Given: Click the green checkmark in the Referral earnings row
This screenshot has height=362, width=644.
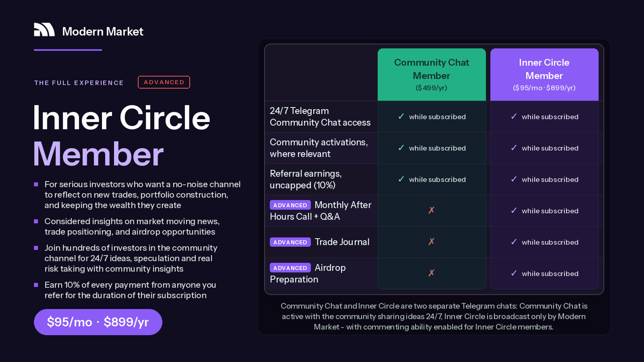Looking at the screenshot, I should (401, 179).
